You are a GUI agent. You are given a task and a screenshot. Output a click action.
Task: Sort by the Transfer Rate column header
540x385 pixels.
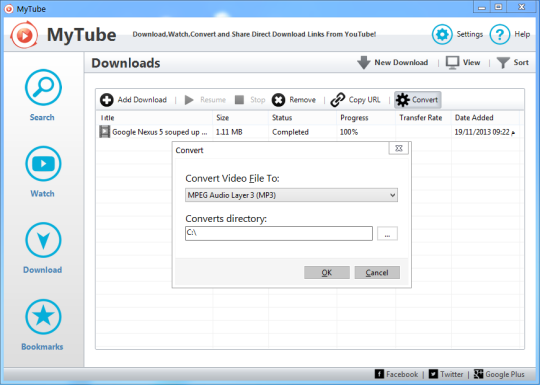[x=423, y=118]
